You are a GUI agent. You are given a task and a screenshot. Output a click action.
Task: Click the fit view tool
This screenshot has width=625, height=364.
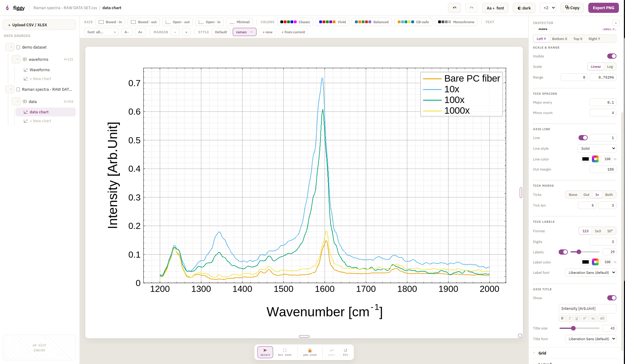coord(346,352)
